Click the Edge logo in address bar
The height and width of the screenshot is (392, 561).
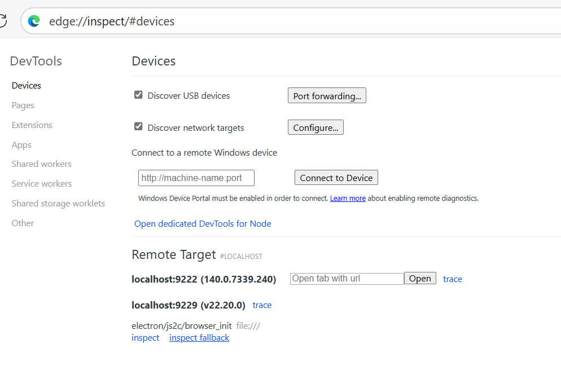(x=34, y=21)
